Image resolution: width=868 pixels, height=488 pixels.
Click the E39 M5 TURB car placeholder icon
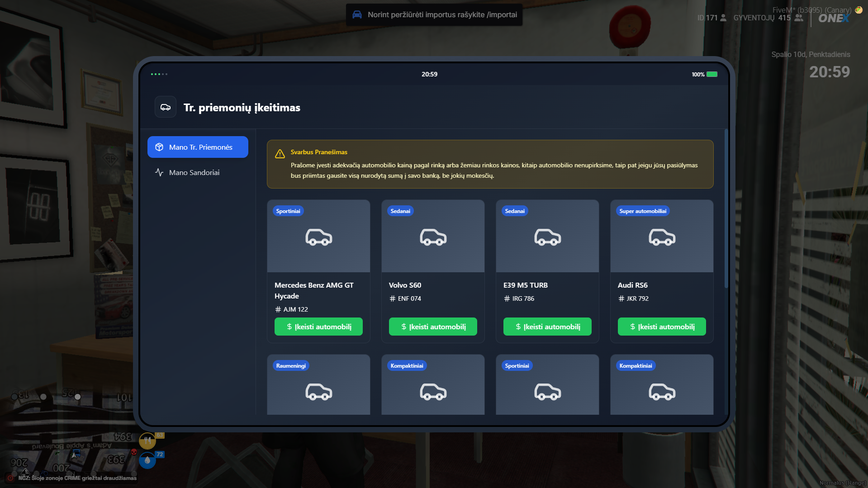pyautogui.click(x=547, y=237)
